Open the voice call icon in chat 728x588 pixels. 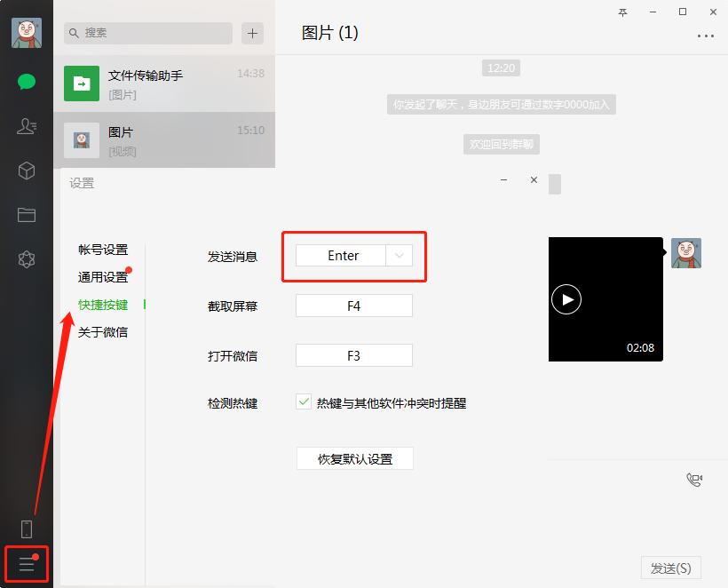click(x=695, y=479)
